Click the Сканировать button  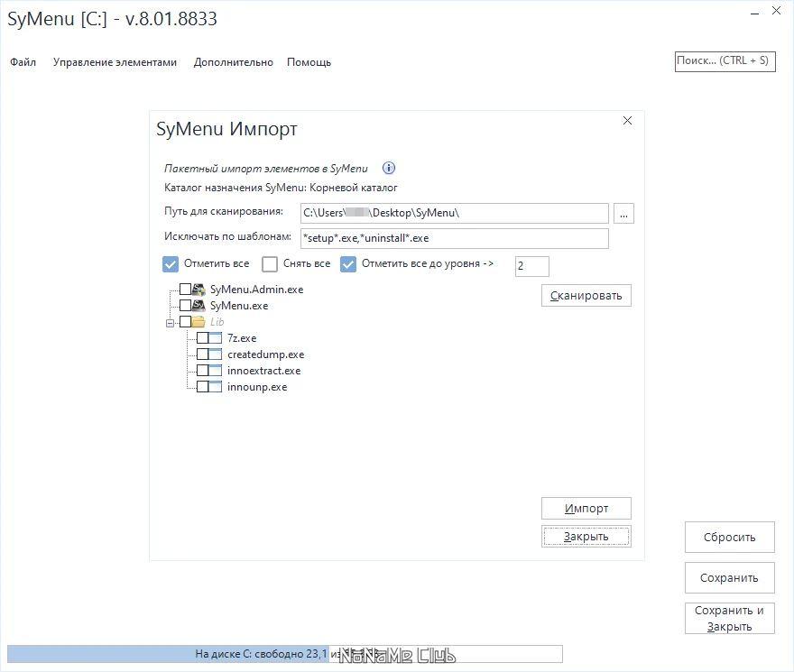[586, 295]
